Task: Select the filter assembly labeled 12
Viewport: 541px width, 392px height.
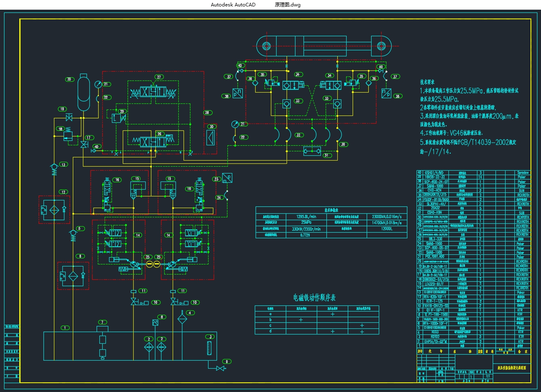Action: click(54, 209)
